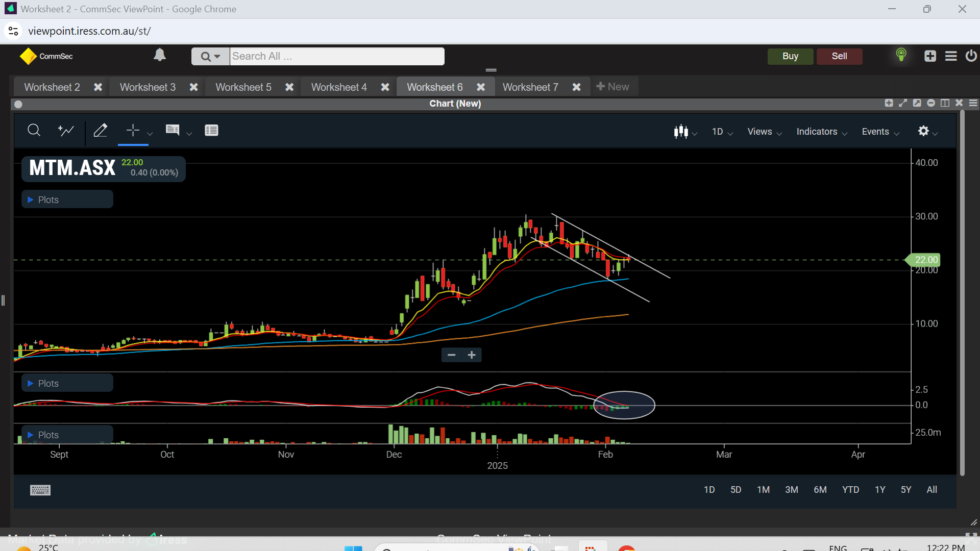Click the chart vertical scrollbar

(x=962, y=293)
